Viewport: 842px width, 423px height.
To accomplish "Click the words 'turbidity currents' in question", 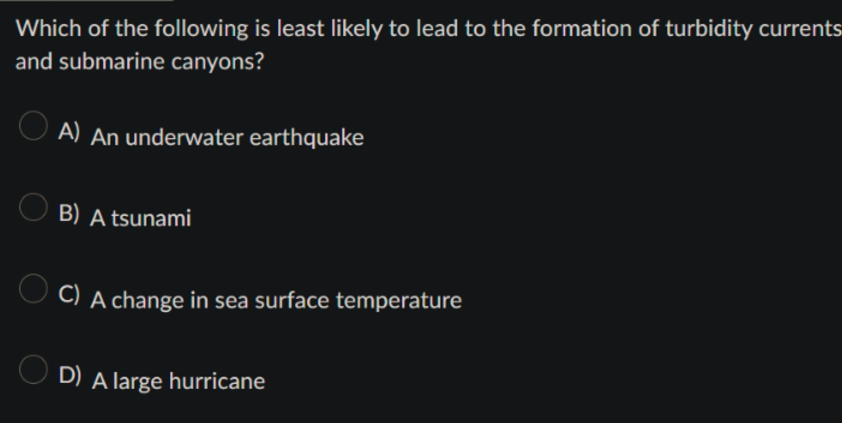I will pos(753,28).
